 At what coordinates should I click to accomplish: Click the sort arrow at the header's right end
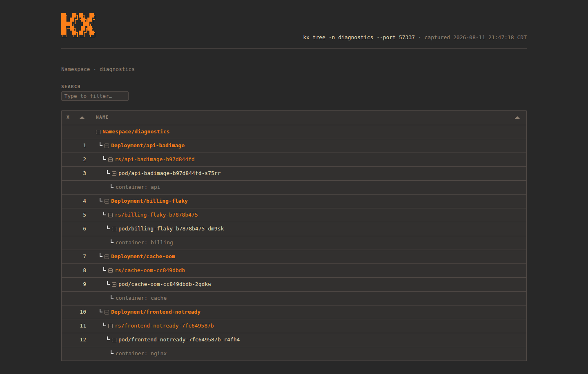517,117
